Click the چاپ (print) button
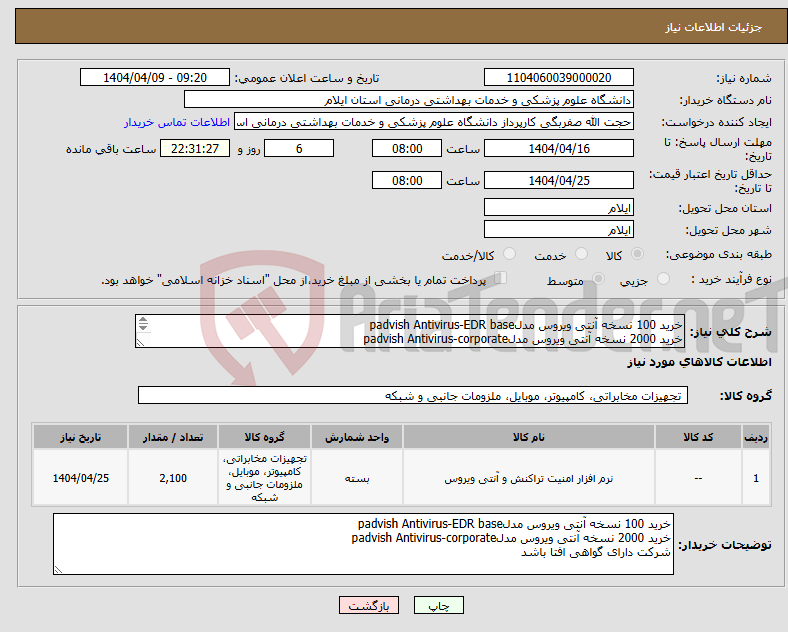The image size is (788, 632). click(438, 605)
